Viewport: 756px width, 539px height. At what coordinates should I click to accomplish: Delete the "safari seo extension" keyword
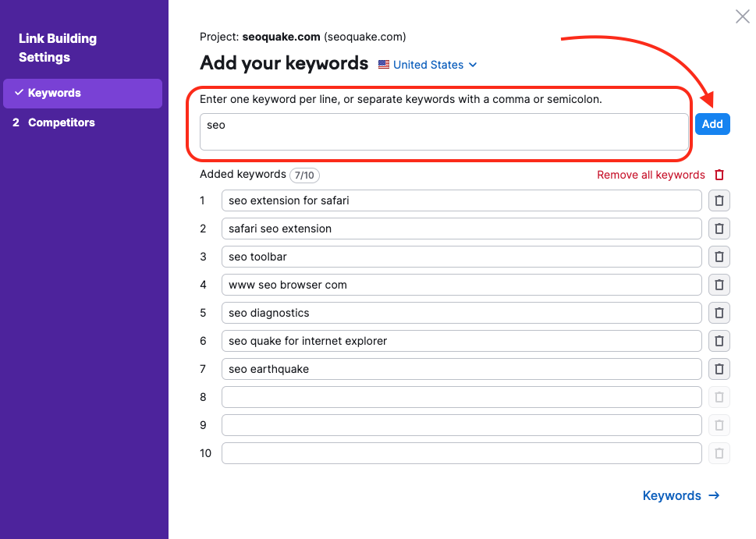tap(719, 229)
